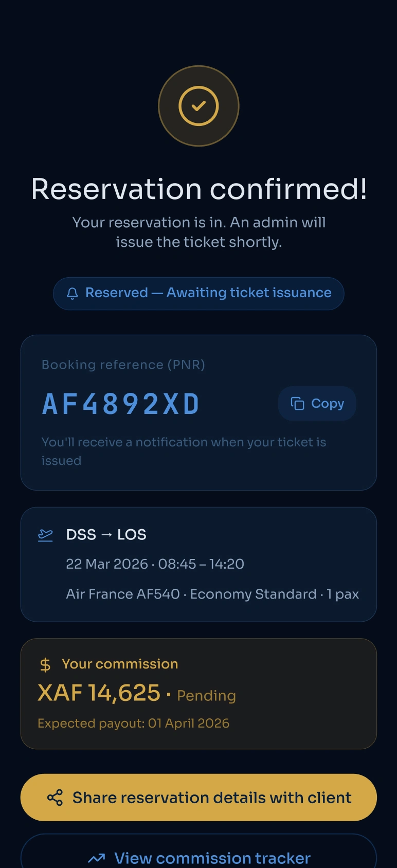
Task: Open the DSS → LOS flight card
Action: (x=199, y=565)
